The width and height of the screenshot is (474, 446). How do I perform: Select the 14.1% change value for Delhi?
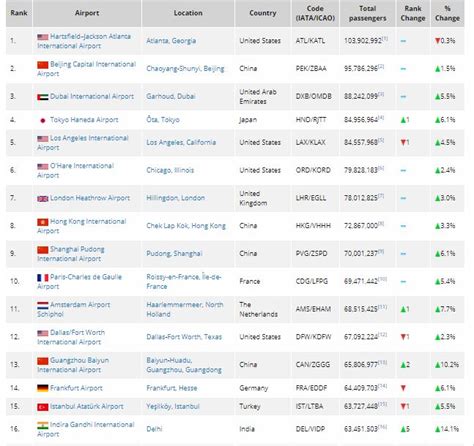coord(450,429)
